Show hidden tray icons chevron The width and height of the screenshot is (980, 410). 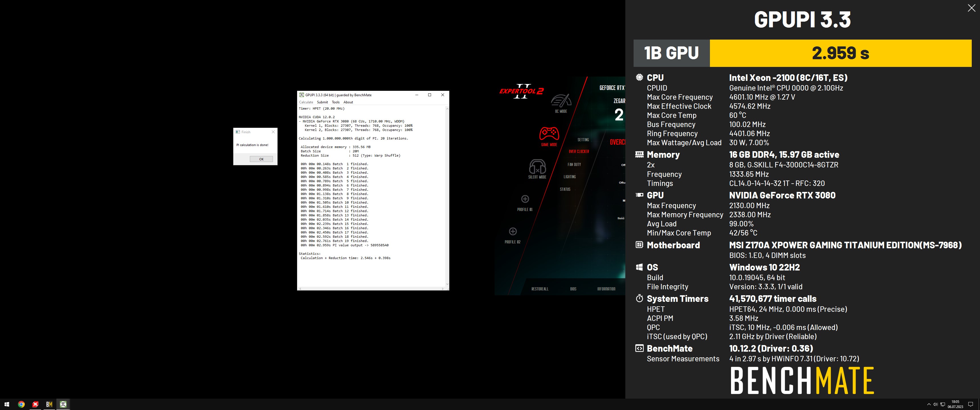point(929,404)
